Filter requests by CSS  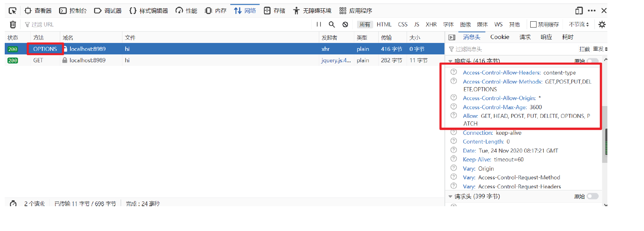(403, 24)
